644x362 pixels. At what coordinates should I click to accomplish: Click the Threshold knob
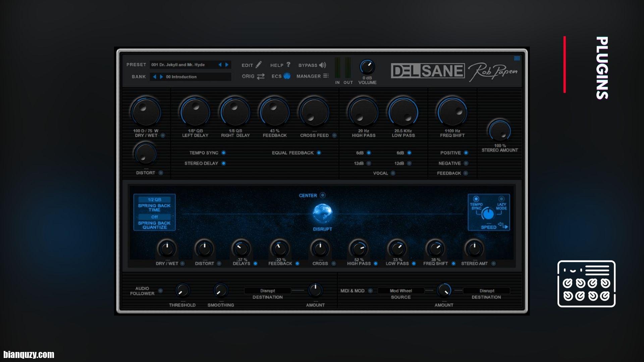(x=182, y=291)
